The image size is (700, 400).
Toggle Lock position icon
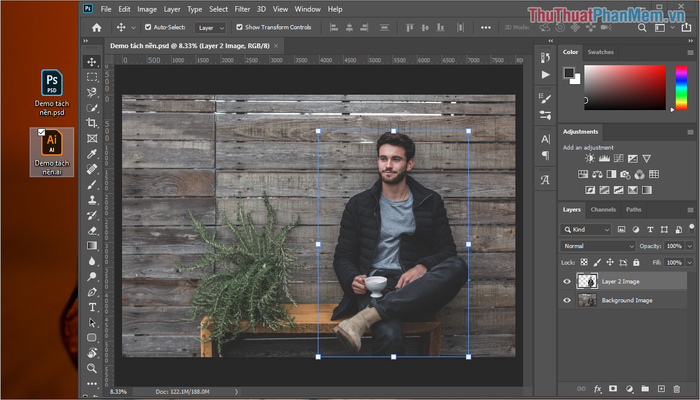[x=610, y=262]
